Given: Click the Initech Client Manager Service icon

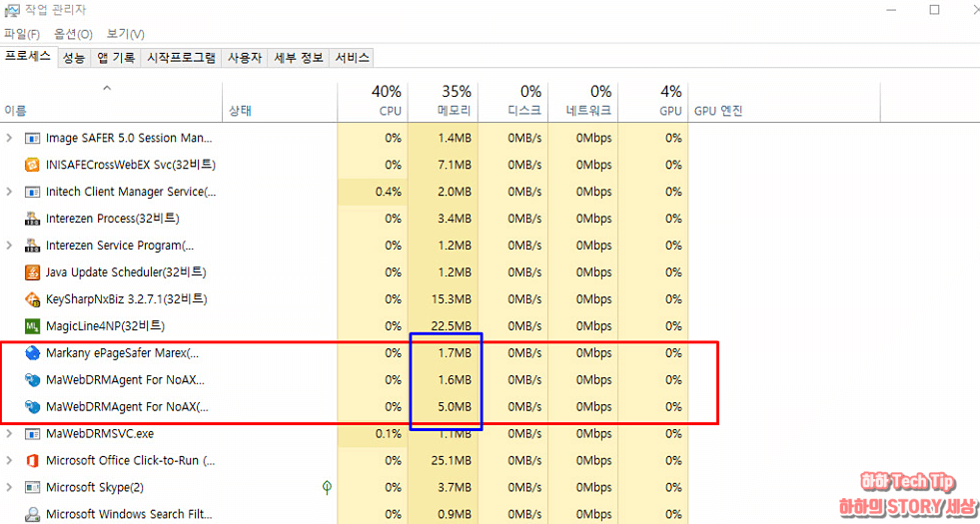Looking at the screenshot, I should pos(32,192).
